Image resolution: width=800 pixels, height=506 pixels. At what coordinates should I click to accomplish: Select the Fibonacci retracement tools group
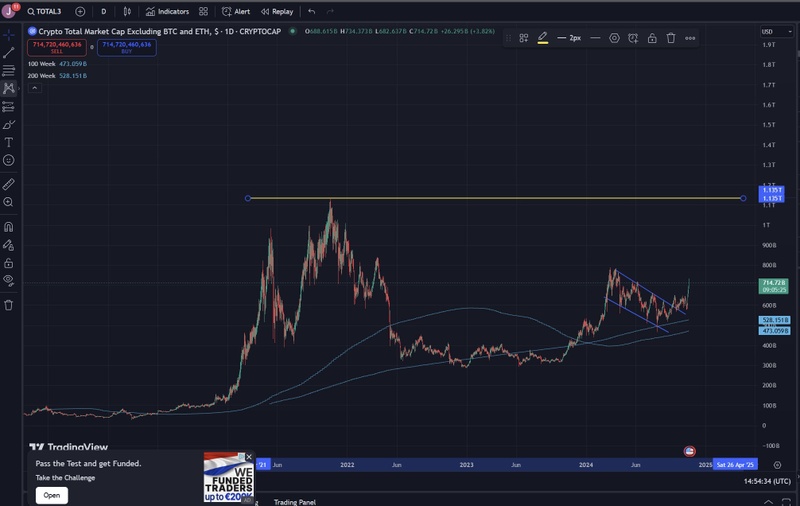coord(9,70)
